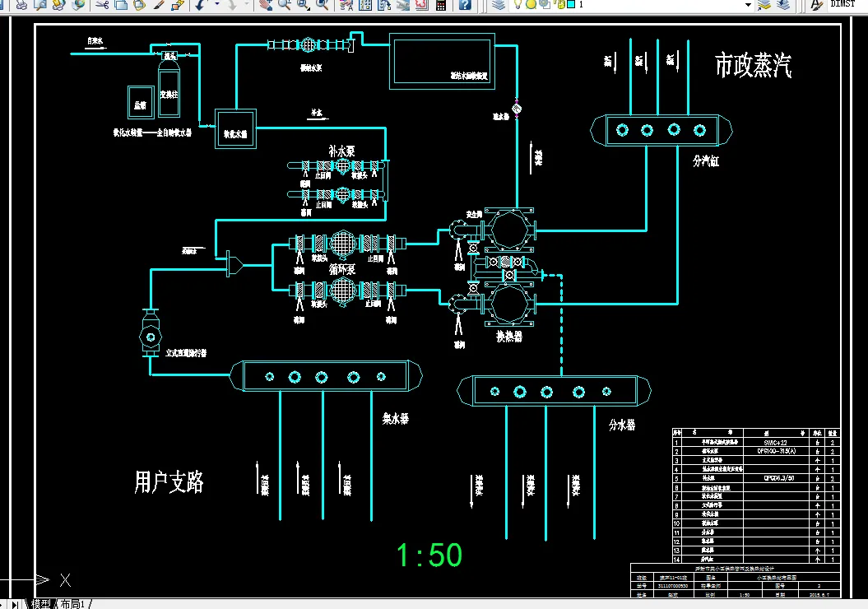
Task: Click the last-tab scroll arrow button
Action: point(15,605)
